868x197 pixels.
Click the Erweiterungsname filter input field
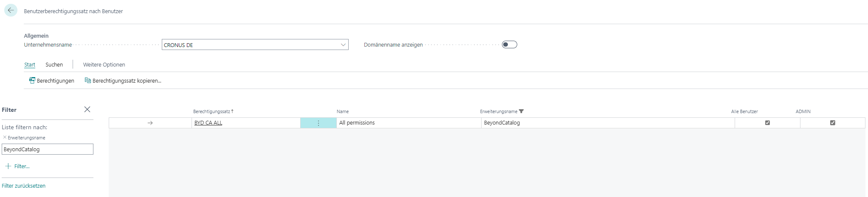[48, 149]
